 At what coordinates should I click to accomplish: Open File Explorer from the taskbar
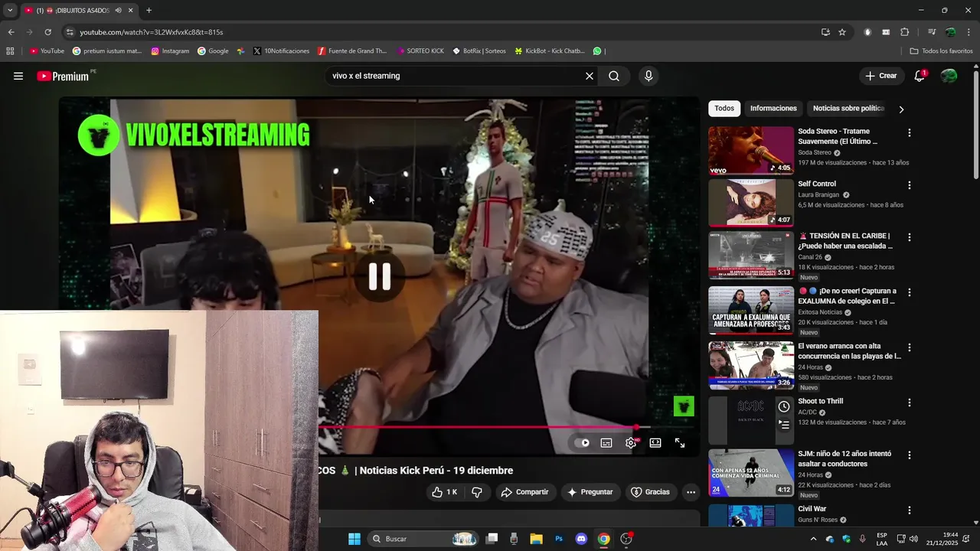[x=537, y=539]
